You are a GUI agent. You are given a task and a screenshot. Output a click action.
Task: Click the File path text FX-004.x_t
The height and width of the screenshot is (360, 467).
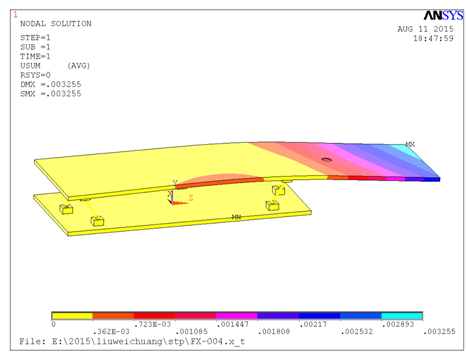pyautogui.click(x=218, y=341)
